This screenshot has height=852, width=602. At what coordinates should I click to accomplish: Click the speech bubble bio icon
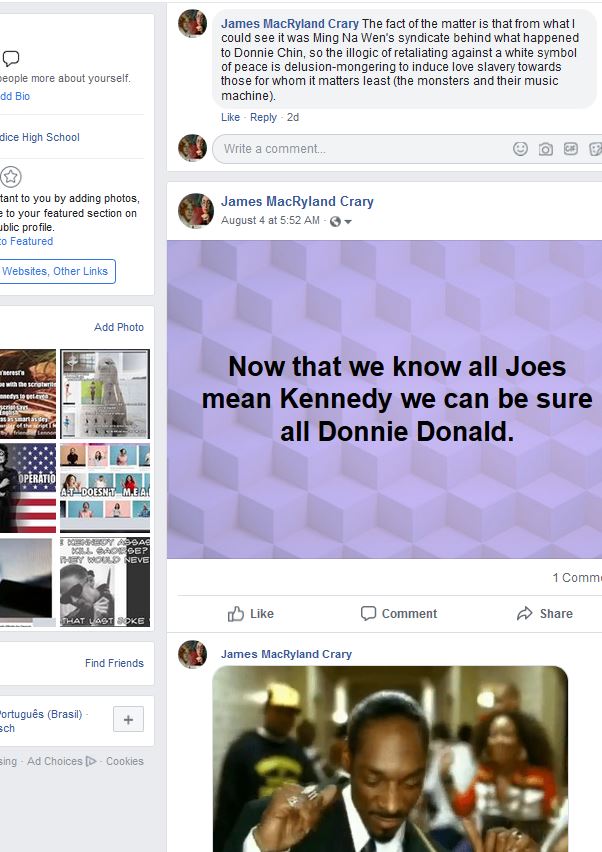point(11,58)
